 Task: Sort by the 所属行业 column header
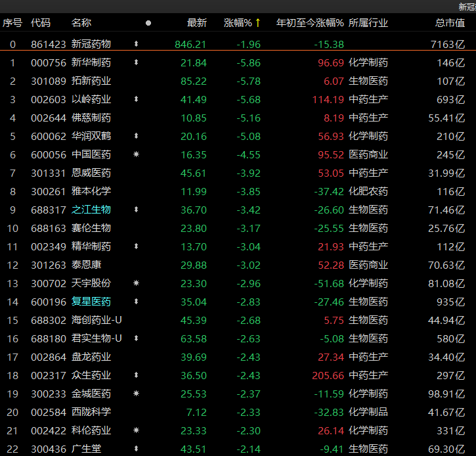(368, 23)
